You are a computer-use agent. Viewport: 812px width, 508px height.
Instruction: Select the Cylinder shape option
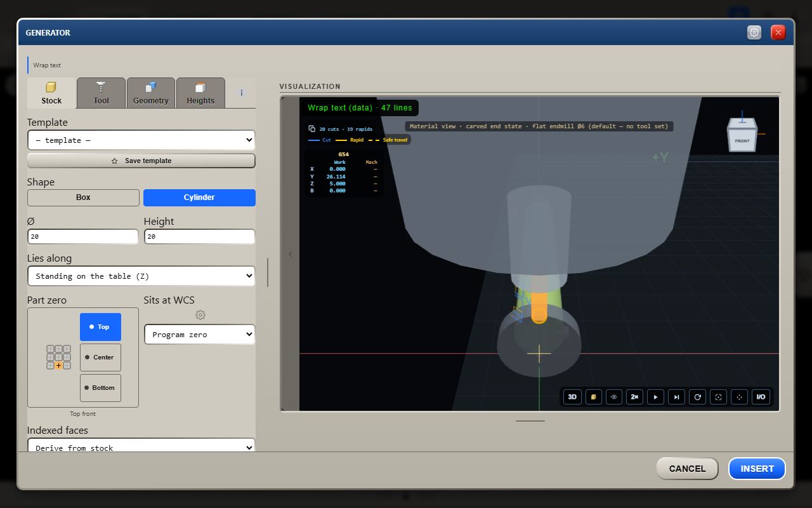[199, 197]
